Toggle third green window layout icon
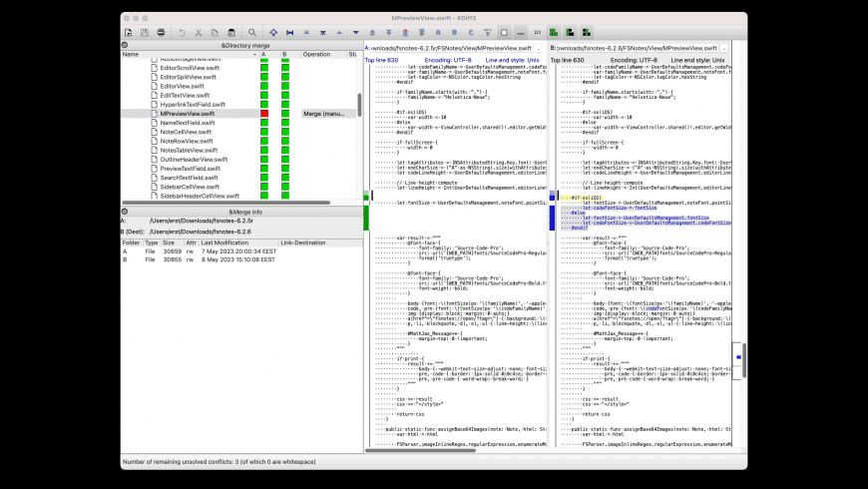Viewport: 868px width, 489px height. [587, 33]
